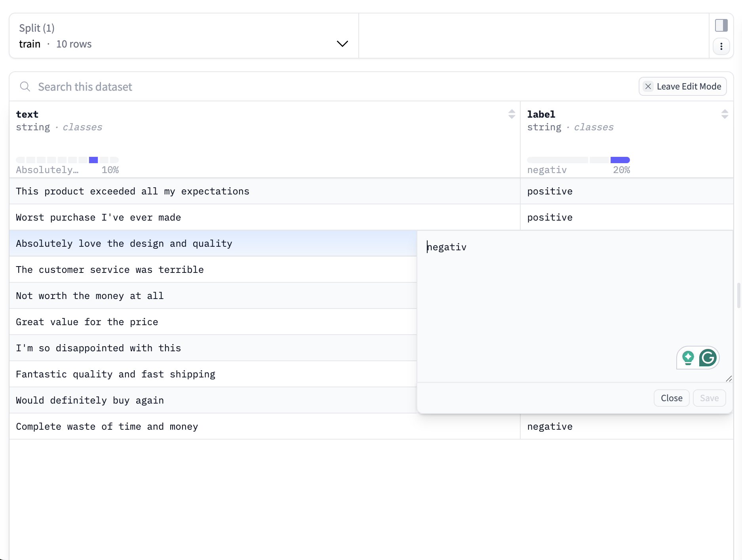742x560 pixels.
Task: Sort rows using the text column sort icon
Action: tap(512, 114)
